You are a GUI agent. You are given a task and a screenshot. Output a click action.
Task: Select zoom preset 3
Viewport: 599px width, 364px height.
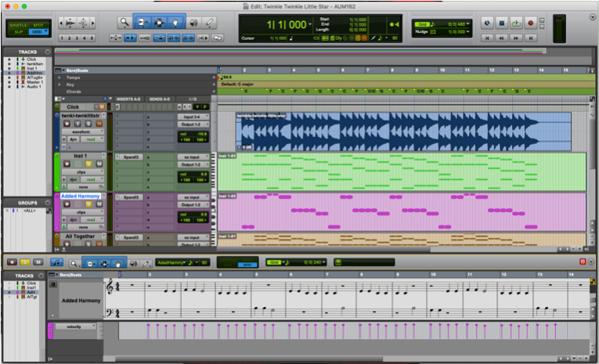coord(77,38)
